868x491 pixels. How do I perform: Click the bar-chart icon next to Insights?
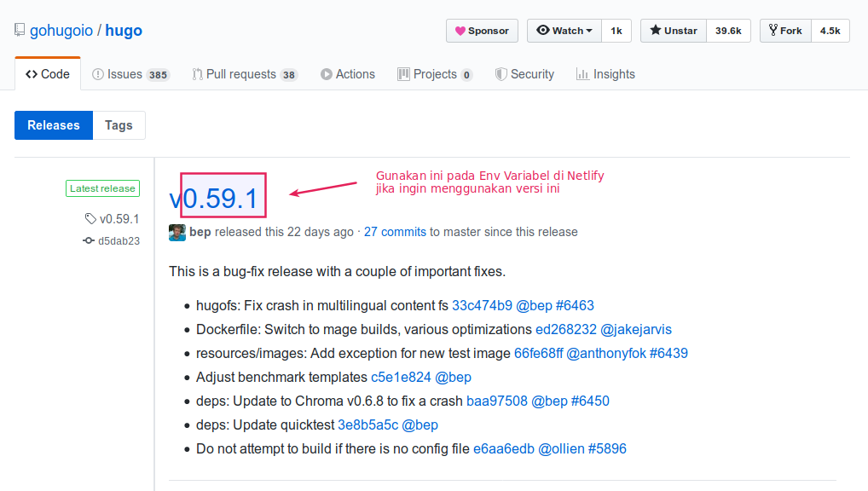click(582, 74)
